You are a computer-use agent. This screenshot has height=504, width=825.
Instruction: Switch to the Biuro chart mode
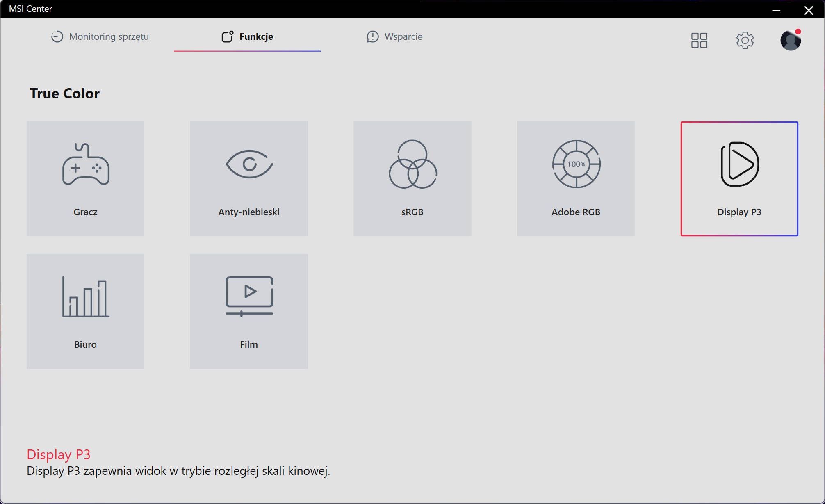85,311
